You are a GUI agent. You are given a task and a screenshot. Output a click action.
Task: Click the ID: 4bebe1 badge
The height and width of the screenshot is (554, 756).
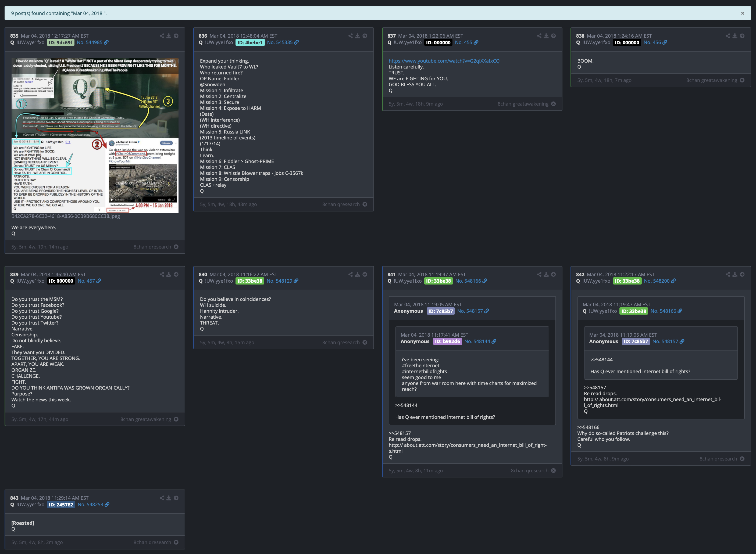[x=250, y=42]
